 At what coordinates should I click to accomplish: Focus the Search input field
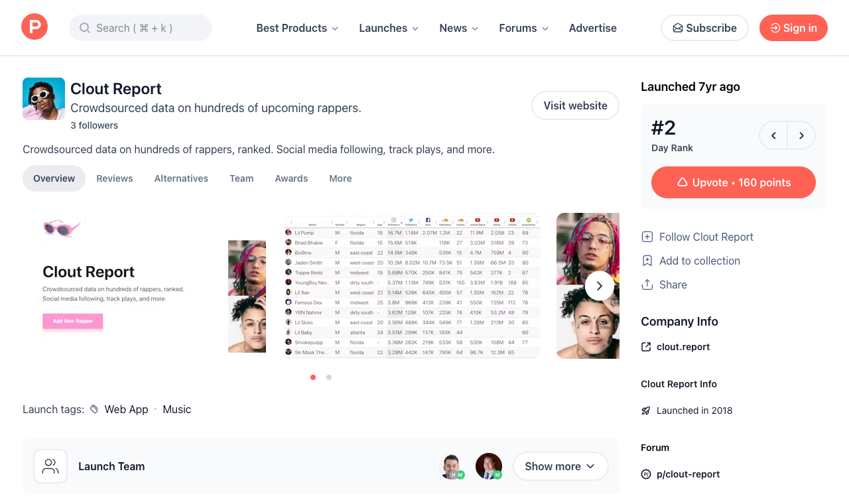click(141, 28)
